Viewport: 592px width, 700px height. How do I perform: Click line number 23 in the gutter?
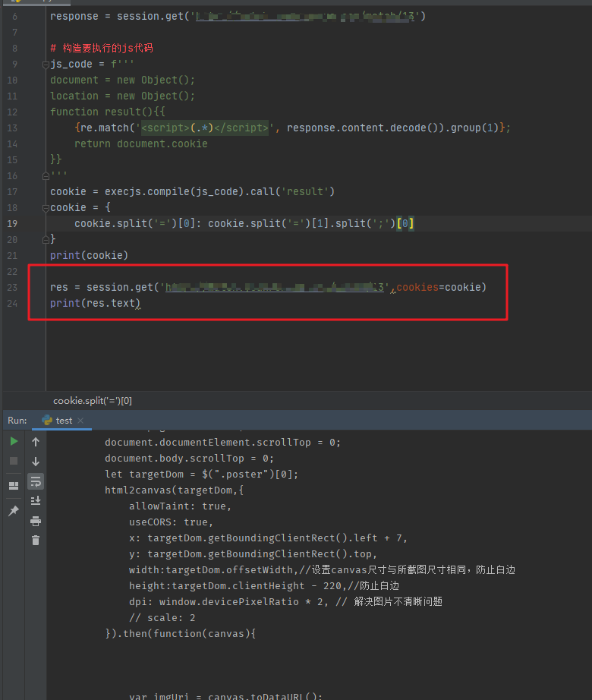click(12, 288)
